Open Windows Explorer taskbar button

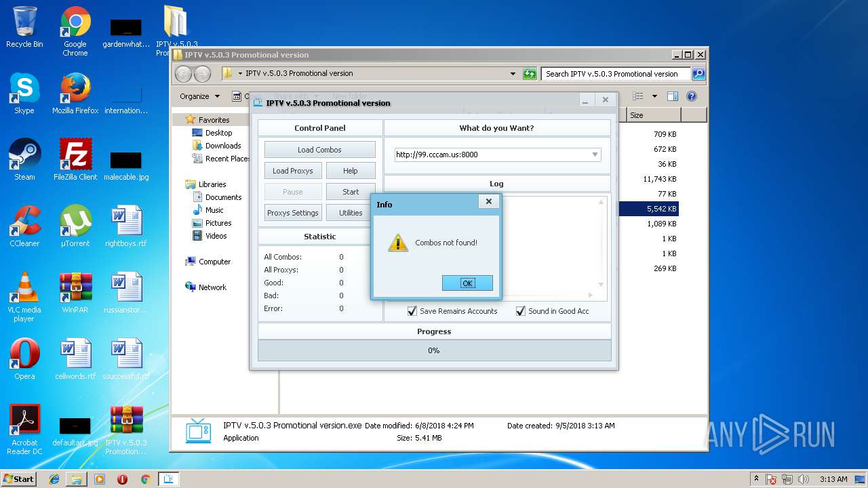click(x=77, y=479)
